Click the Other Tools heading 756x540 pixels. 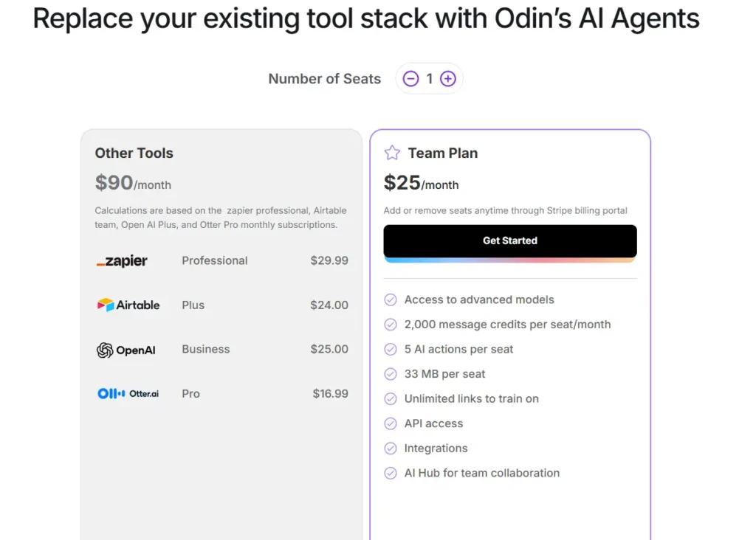[134, 153]
